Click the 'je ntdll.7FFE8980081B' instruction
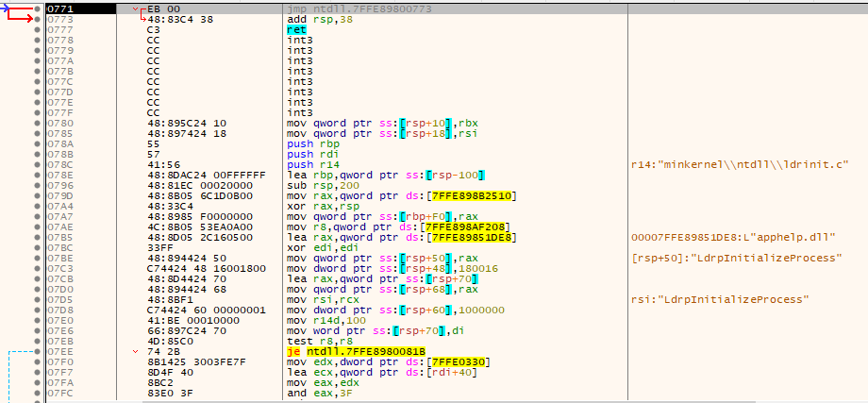The width and height of the screenshot is (868, 403). point(356,351)
